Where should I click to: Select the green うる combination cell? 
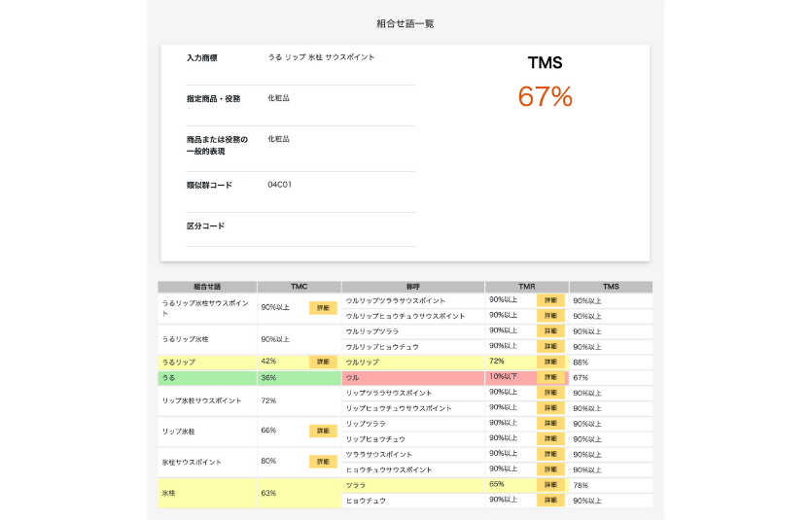[207, 377]
